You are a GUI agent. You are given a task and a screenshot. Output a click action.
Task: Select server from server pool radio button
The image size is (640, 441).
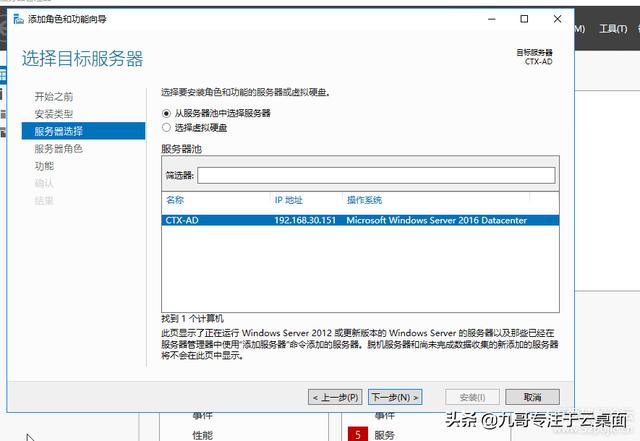coord(166,113)
